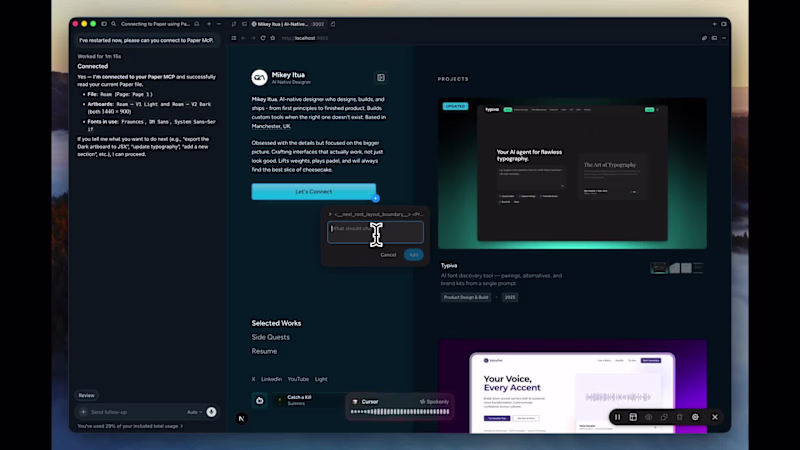
Task: Open the X social link
Action: click(x=253, y=379)
